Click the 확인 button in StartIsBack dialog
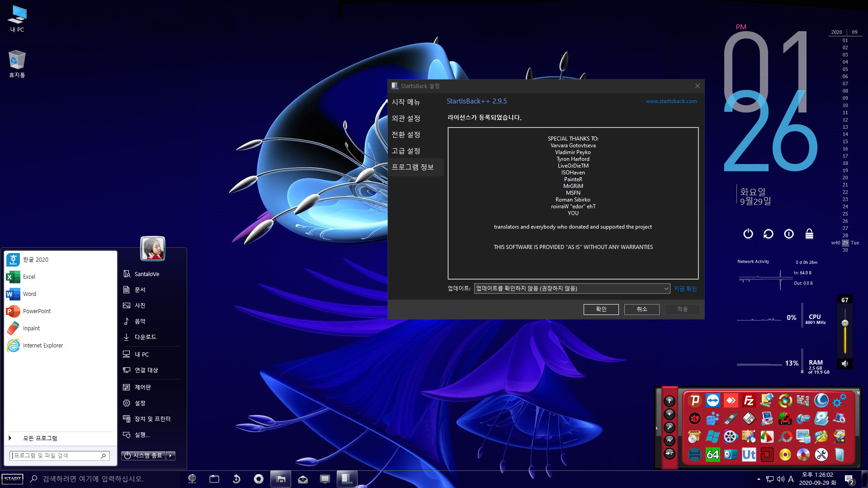 (x=601, y=309)
